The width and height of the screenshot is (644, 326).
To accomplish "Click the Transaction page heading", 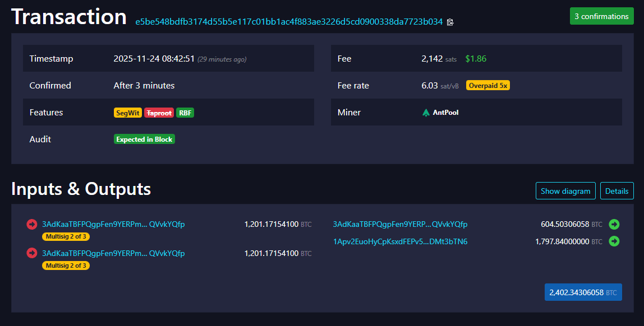I will (x=69, y=17).
